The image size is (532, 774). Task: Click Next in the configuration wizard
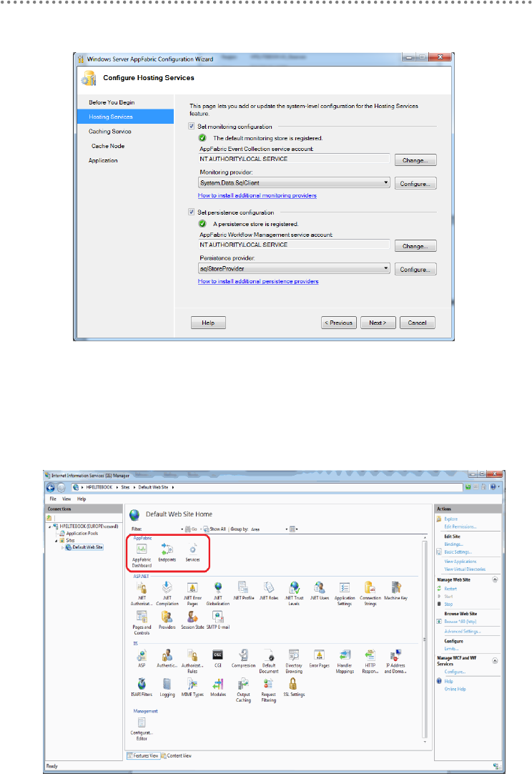pos(378,323)
